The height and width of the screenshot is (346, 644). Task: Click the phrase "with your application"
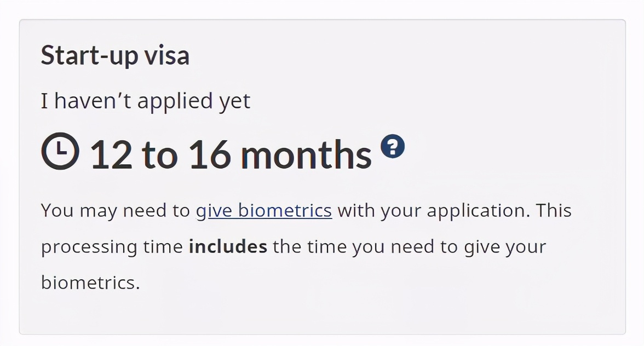[431, 211]
